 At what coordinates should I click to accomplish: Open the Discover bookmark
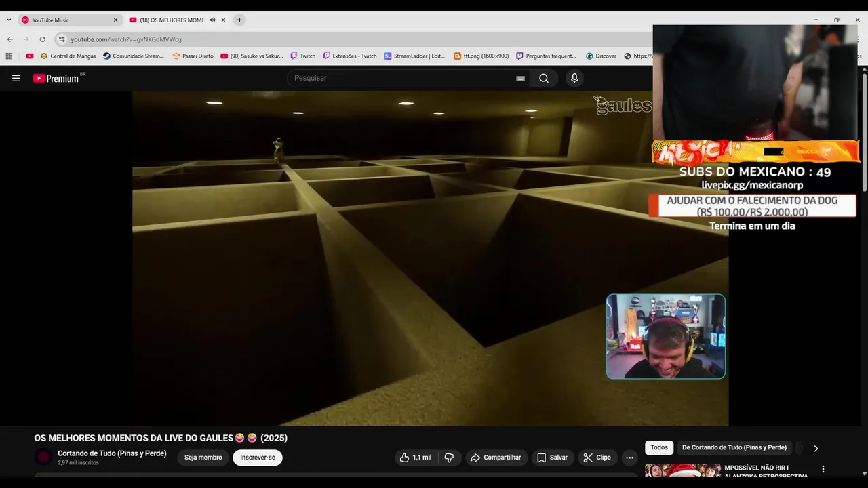point(601,56)
